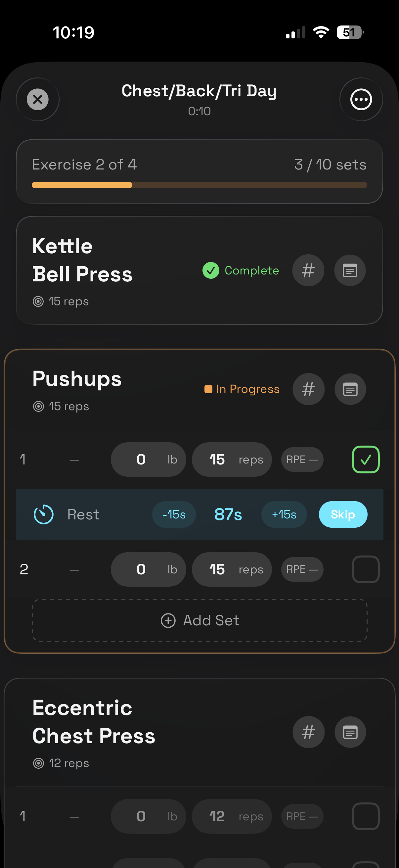This screenshot has height=868, width=399.
Task: Tap the hash icon for Kettle Bell Press
Action: [x=308, y=270]
